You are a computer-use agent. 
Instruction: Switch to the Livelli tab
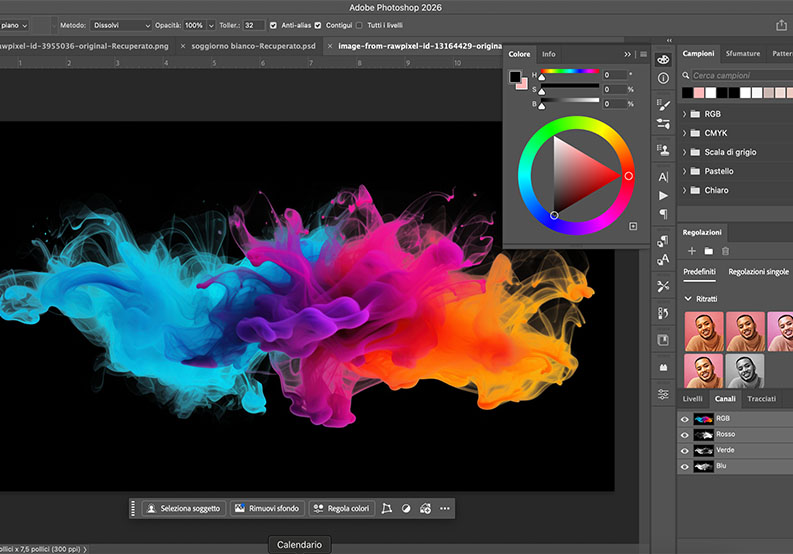pos(692,399)
